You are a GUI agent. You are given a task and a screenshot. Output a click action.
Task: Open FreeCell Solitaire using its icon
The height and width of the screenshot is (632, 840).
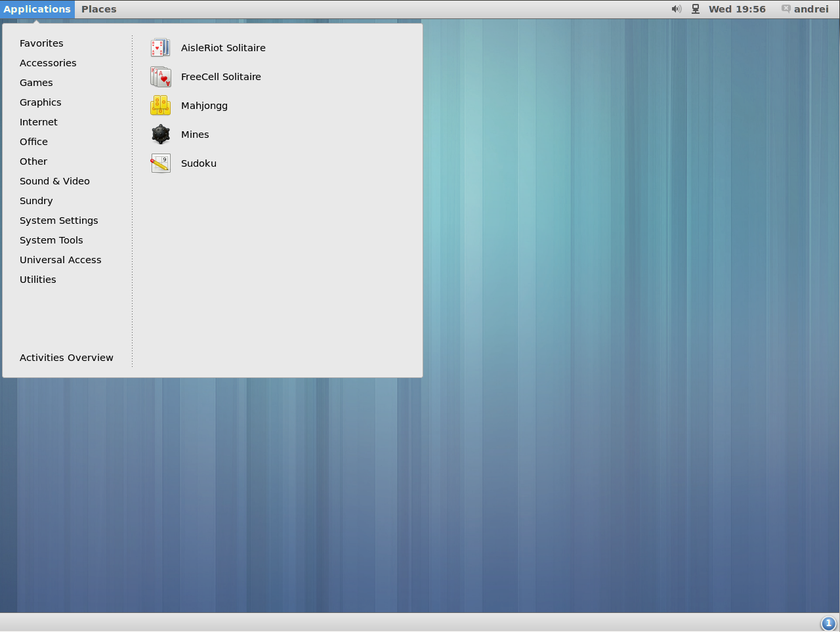(160, 77)
